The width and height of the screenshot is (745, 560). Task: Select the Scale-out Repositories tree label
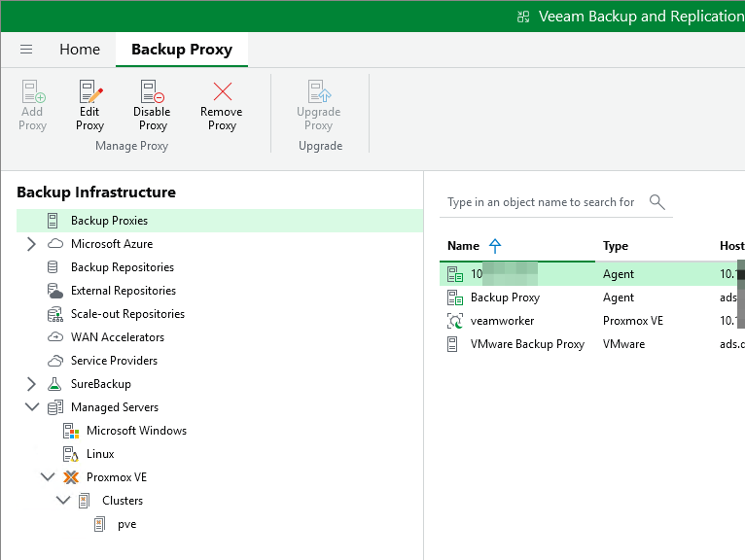click(127, 313)
